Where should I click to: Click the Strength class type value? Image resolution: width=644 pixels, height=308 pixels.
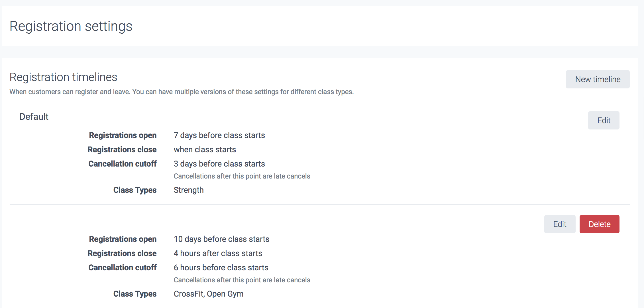189,190
